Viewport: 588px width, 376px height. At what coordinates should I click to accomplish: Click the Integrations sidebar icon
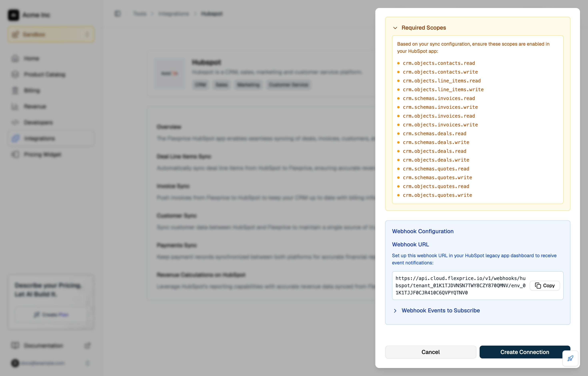point(15,138)
